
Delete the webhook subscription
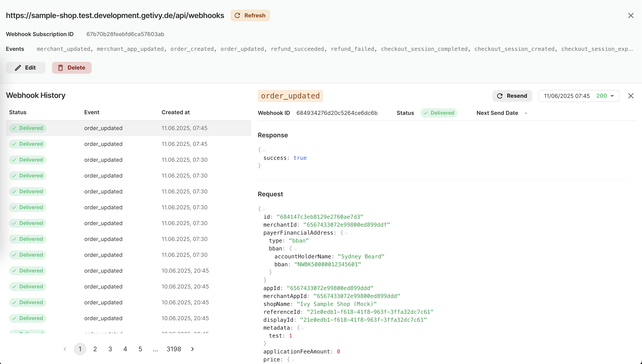pos(72,68)
